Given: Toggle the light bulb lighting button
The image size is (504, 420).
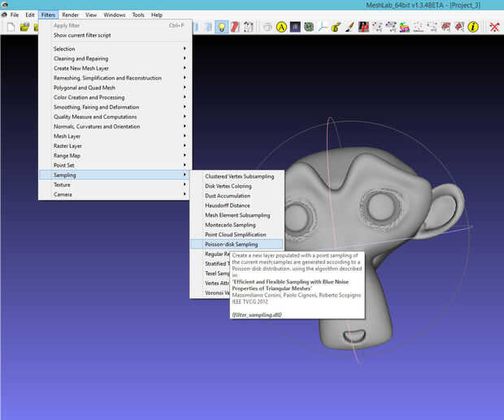Looking at the screenshot, I should [221, 27].
